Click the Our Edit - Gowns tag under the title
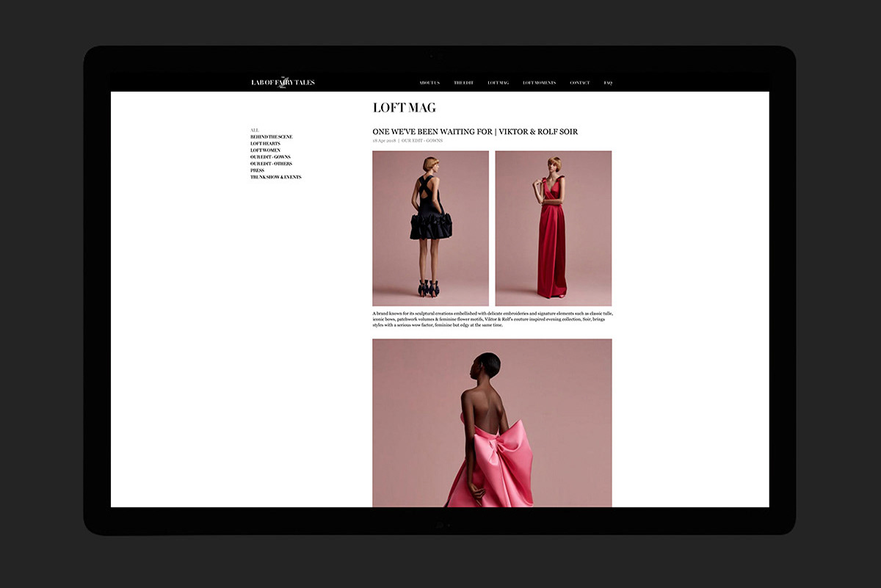 point(422,140)
